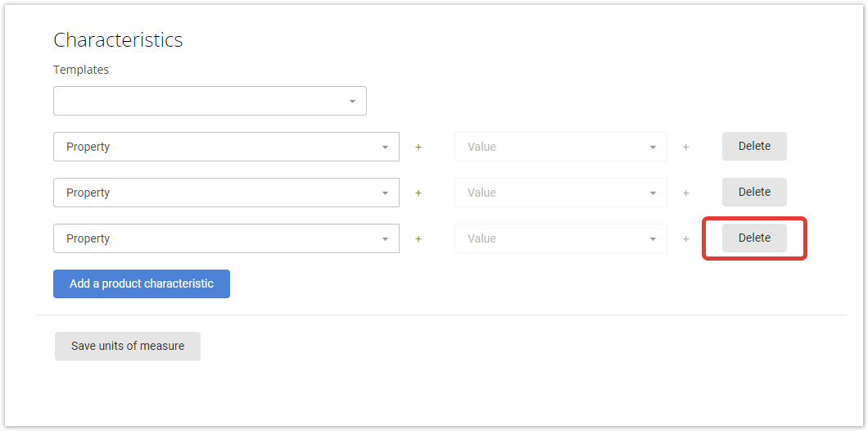The height and width of the screenshot is (431, 868).
Task: Click plus icon after third Value field
Action: pyautogui.click(x=686, y=239)
